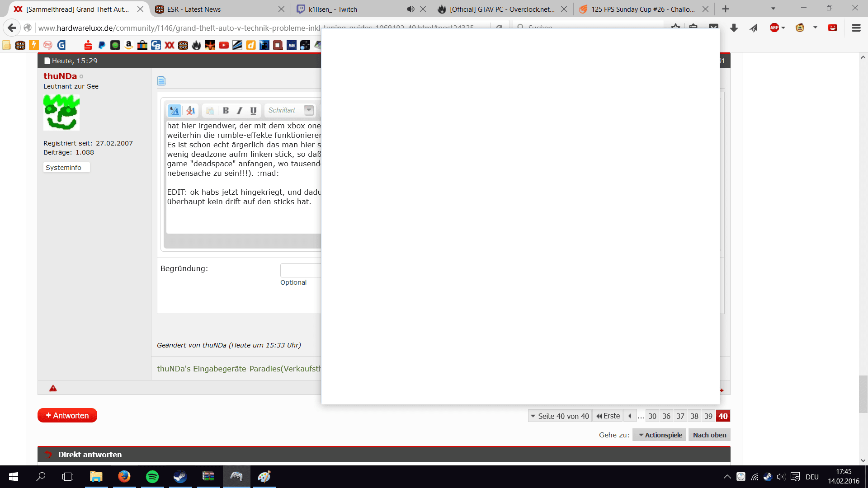Image resolution: width=868 pixels, height=488 pixels.
Task: Click the paste icon in editor toolbar
Action: click(210, 110)
